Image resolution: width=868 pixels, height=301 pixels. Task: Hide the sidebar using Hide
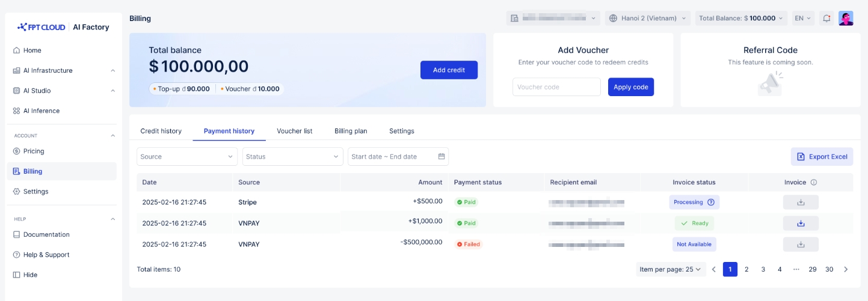tap(30, 275)
